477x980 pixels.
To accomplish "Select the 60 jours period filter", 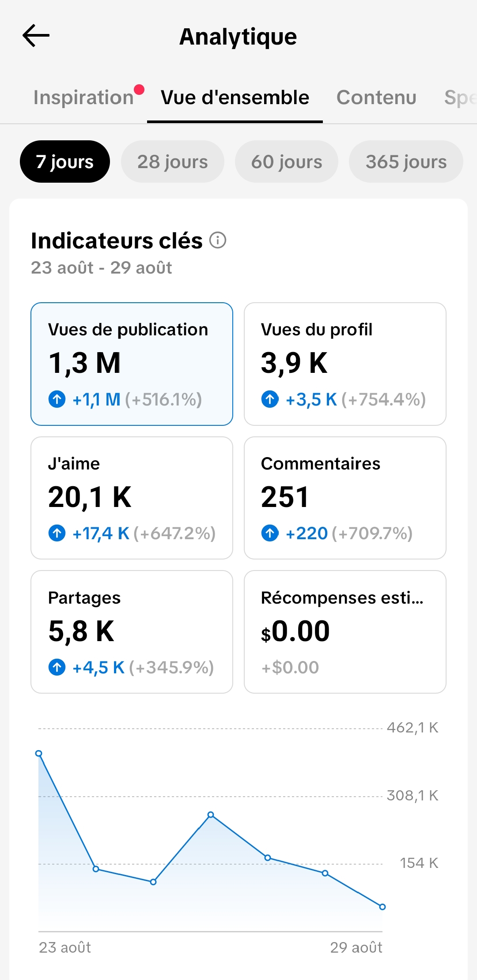I will (x=287, y=161).
